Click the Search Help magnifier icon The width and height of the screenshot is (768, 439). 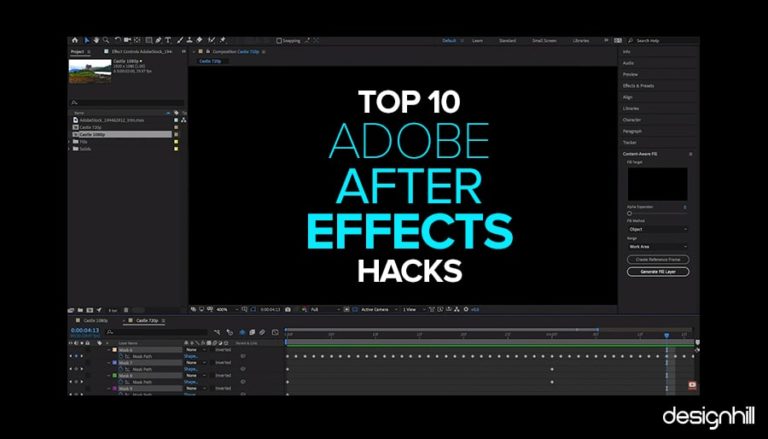pos(630,41)
